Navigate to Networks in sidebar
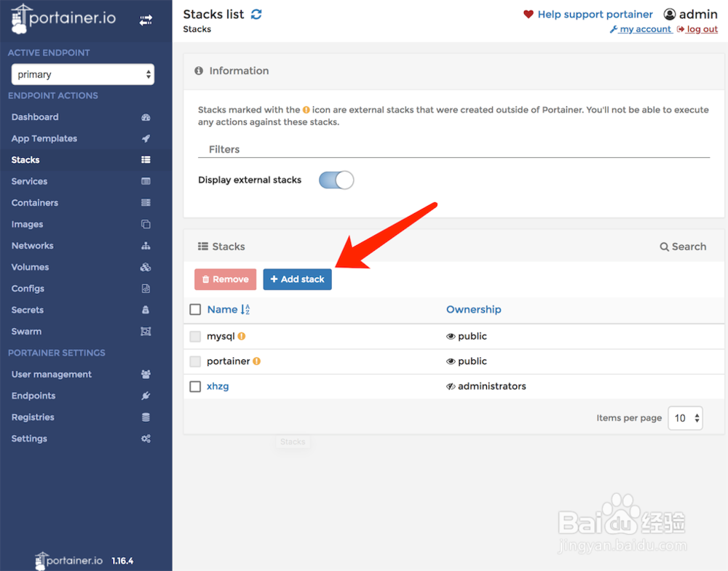Image resolution: width=728 pixels, height=571 pixels. (33, 245)
